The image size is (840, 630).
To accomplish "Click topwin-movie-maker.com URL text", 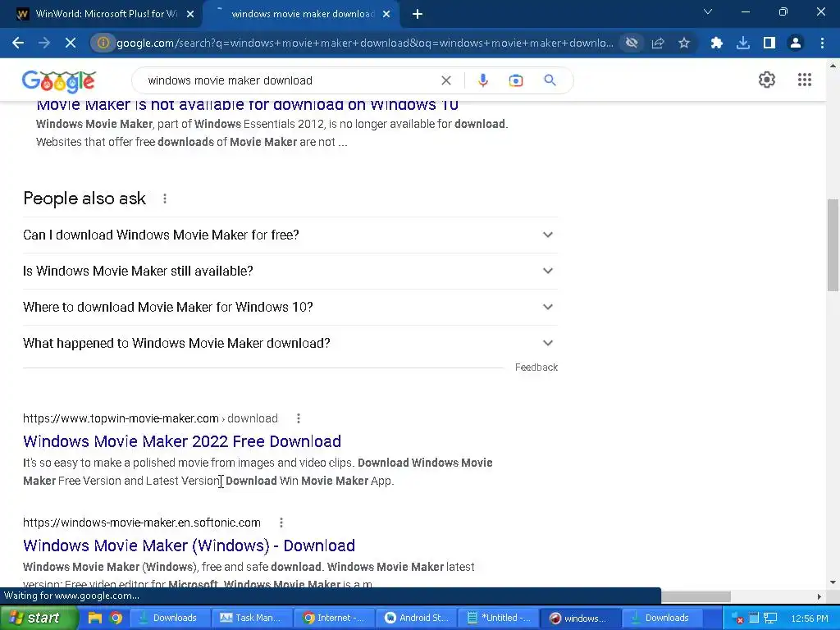I will point(121,418).
